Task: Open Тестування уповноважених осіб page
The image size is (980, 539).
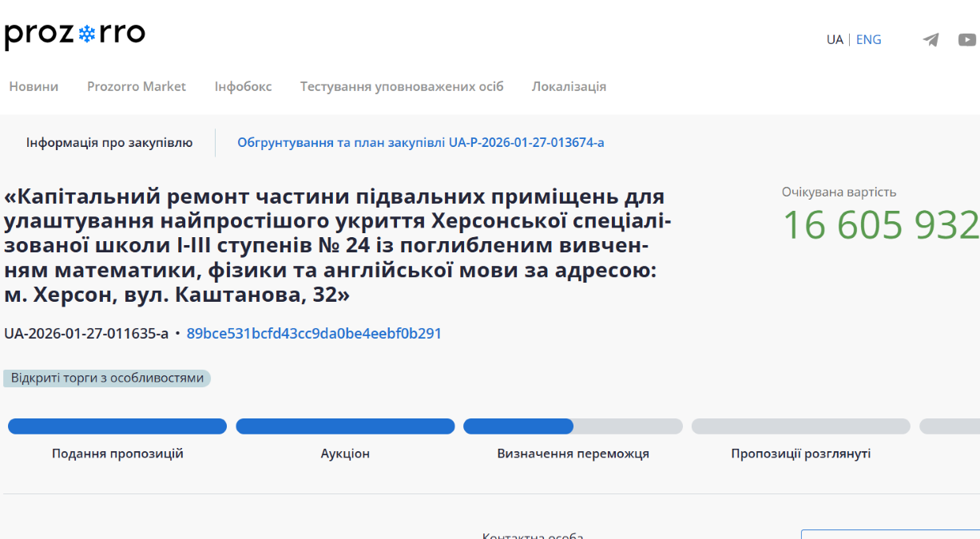Action: 402,86
